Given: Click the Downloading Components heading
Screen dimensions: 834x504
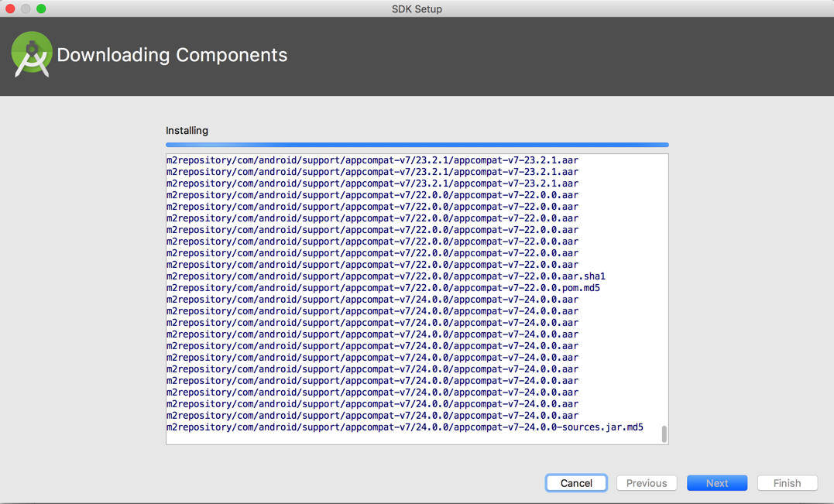Looking at the screenshot, I should tap(172, 55).
